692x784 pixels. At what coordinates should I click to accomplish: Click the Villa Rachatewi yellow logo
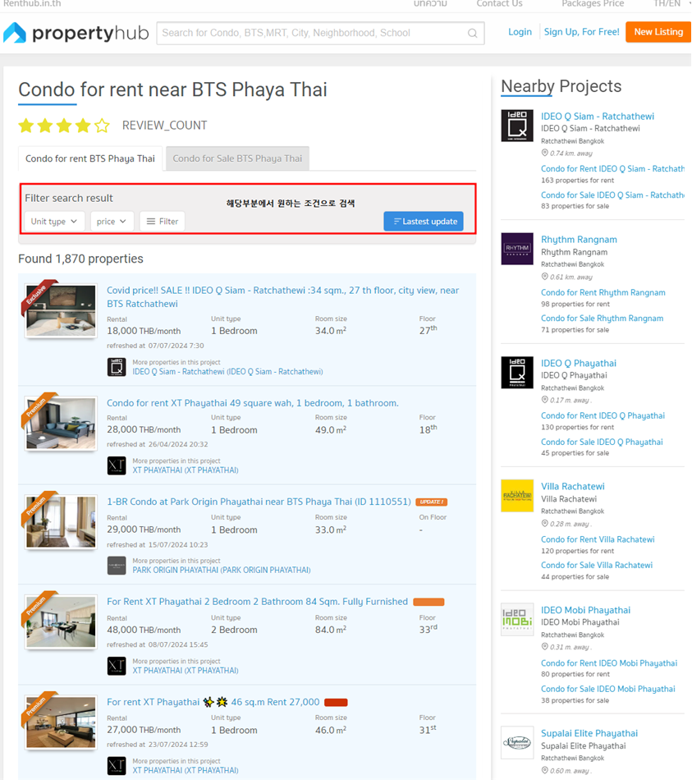pyautogui.click(x=517, y=496)
